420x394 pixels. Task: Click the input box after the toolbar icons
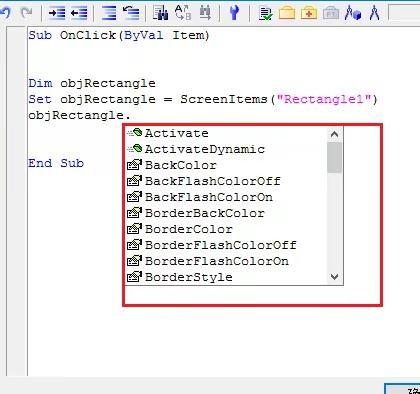tap(404, 13)
